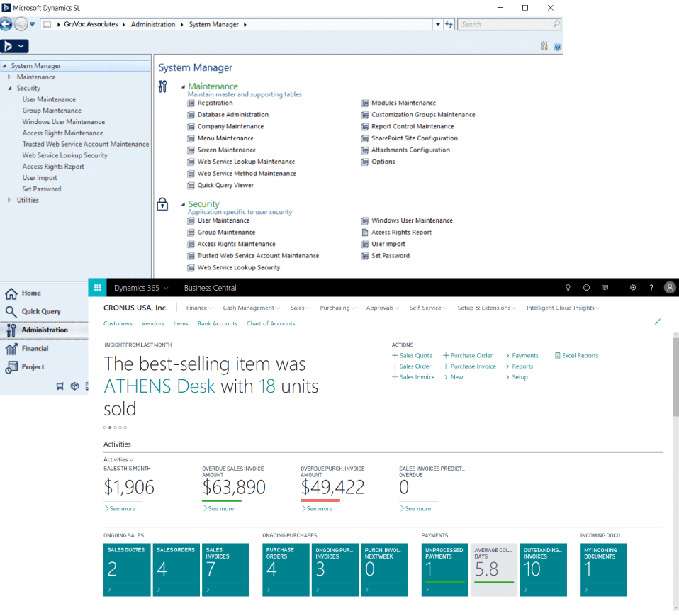
Task: Open the Dynamics 365 dropdown
Action: point(141,288)
